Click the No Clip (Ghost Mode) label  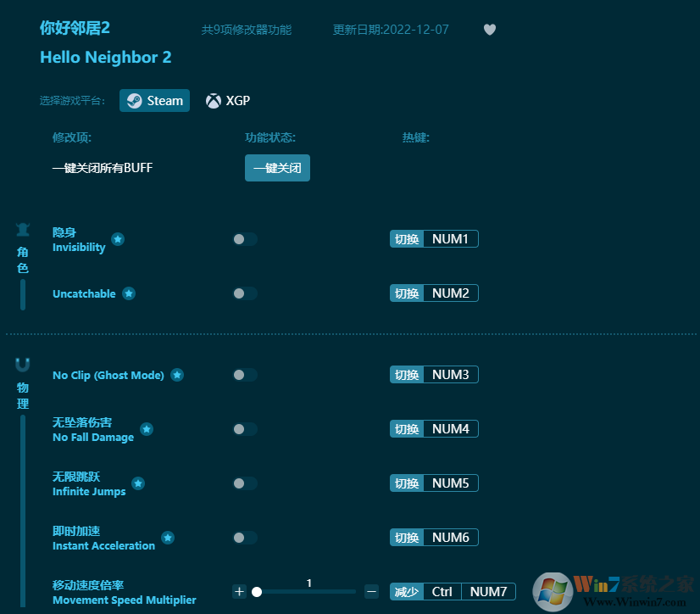click(x=108, y=375)
